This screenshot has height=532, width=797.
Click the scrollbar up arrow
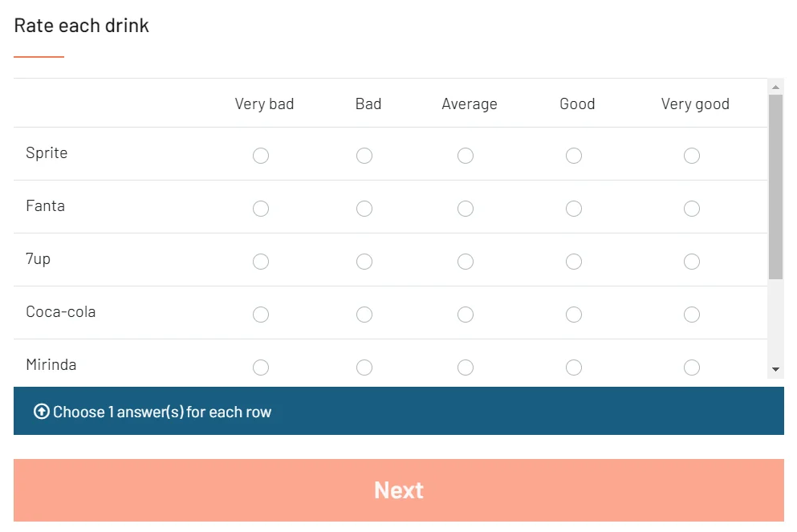click(x=775, y=87)
